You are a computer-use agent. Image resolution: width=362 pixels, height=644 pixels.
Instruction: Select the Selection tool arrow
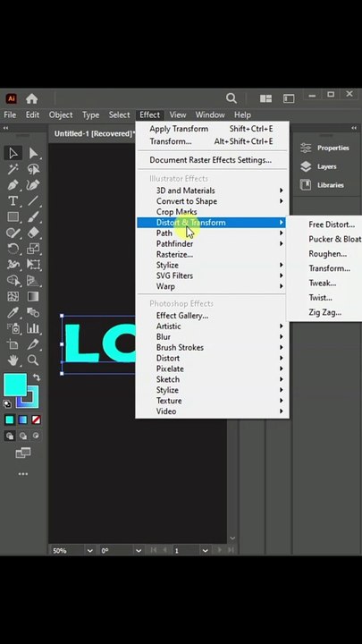click(13, 153)
